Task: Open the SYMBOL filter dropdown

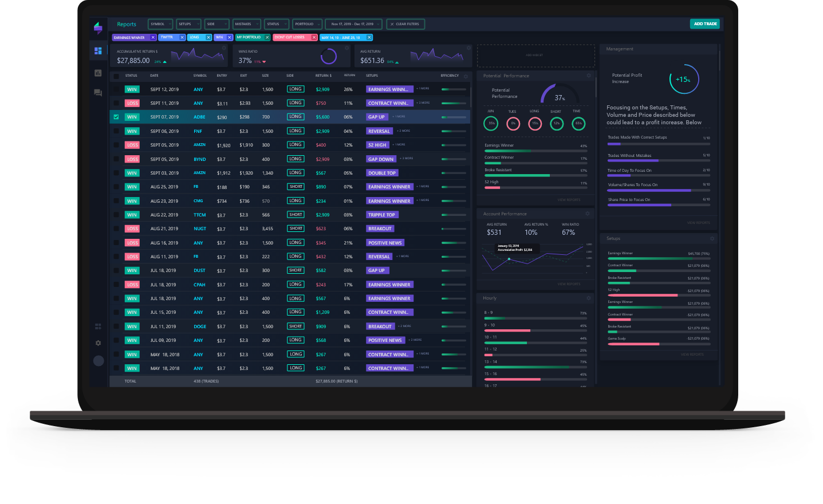Action: [160, 24]
